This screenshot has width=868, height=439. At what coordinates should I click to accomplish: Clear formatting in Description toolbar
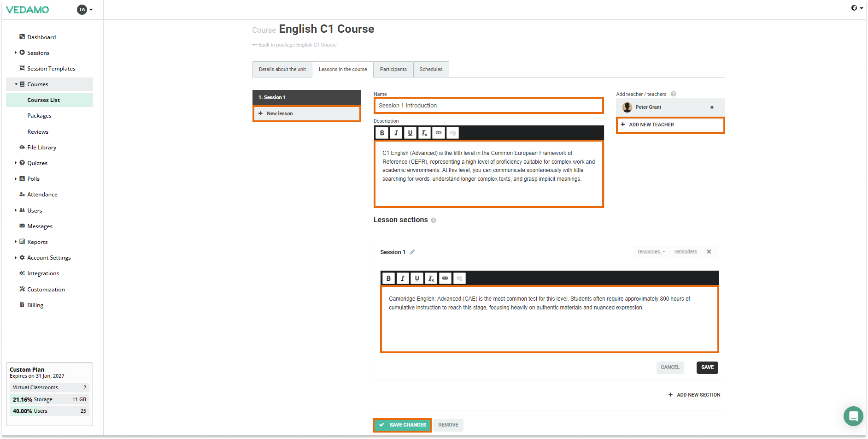tap(424, 133)
